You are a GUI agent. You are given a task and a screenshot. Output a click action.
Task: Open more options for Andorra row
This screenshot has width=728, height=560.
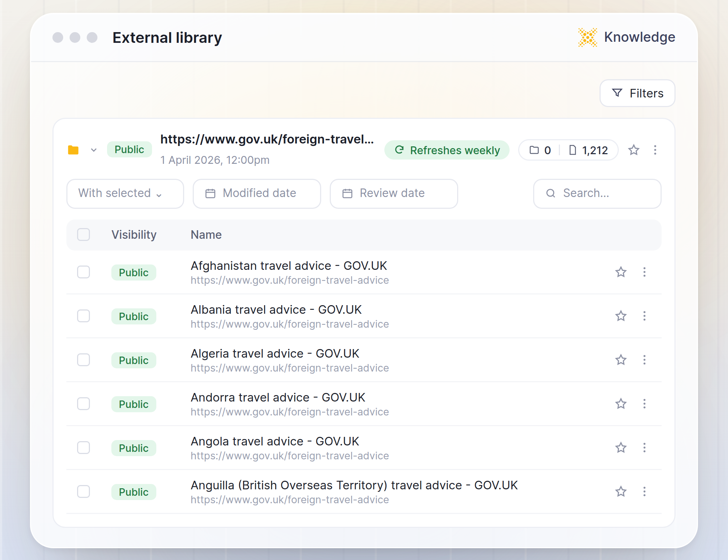(x=644, y=404)
